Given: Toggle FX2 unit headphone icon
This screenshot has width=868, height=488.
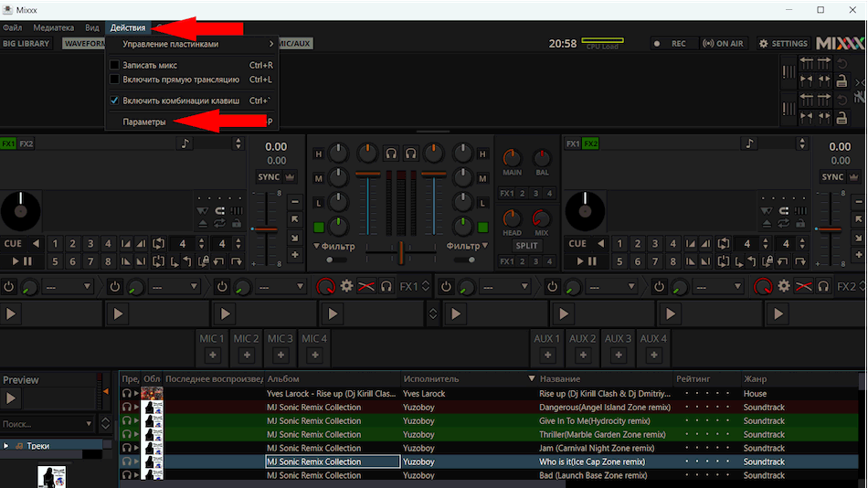Looking at the screenshot, I should [824, 286].
